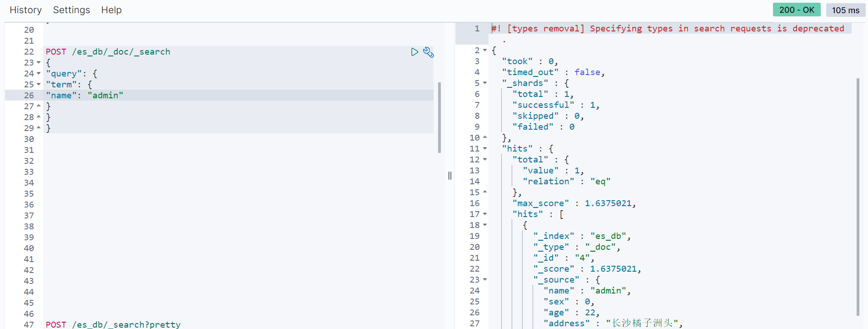The width and height of the screenshot is (868, 329).
Task: Click the "successful" : 1 response line
Action: (556, 105)
